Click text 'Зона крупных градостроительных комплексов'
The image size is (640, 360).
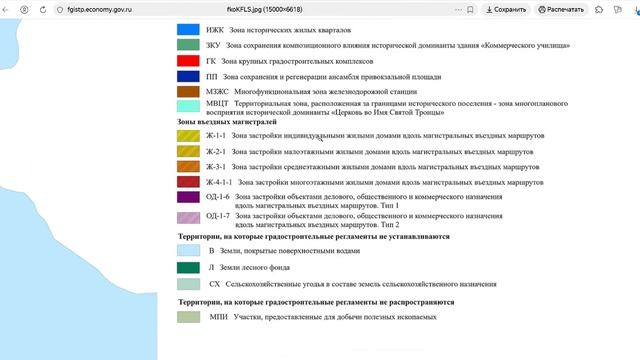(x=297, y=61)
